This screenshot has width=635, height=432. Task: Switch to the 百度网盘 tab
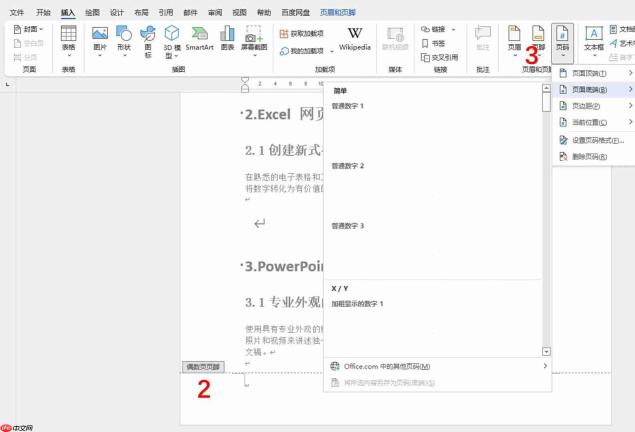click(x=296, y=13)
